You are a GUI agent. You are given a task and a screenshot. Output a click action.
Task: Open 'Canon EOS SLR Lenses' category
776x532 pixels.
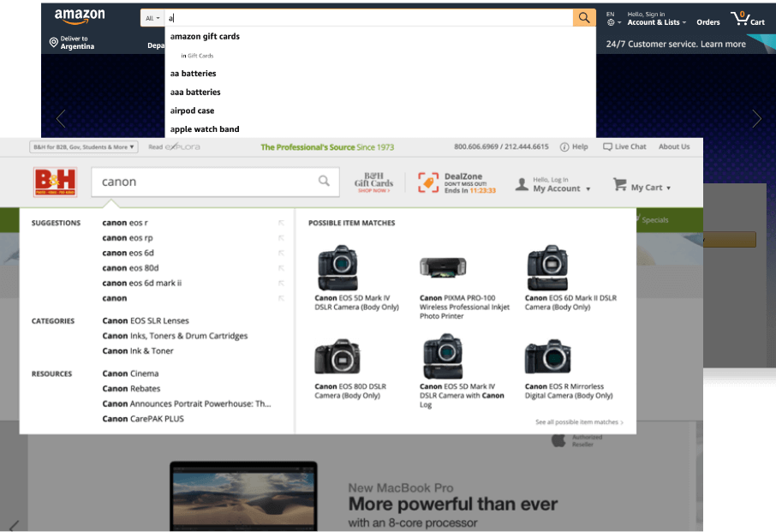(x=146, y=321)
